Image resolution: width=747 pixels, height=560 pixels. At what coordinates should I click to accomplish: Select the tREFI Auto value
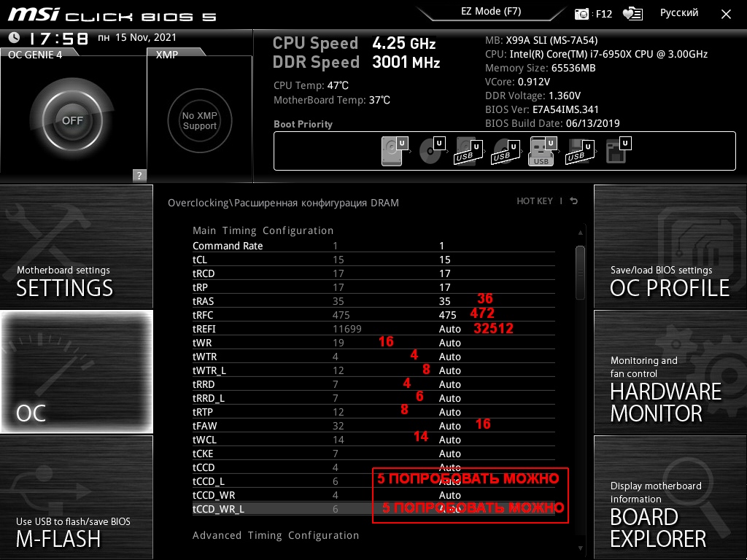tap(449, 329)
